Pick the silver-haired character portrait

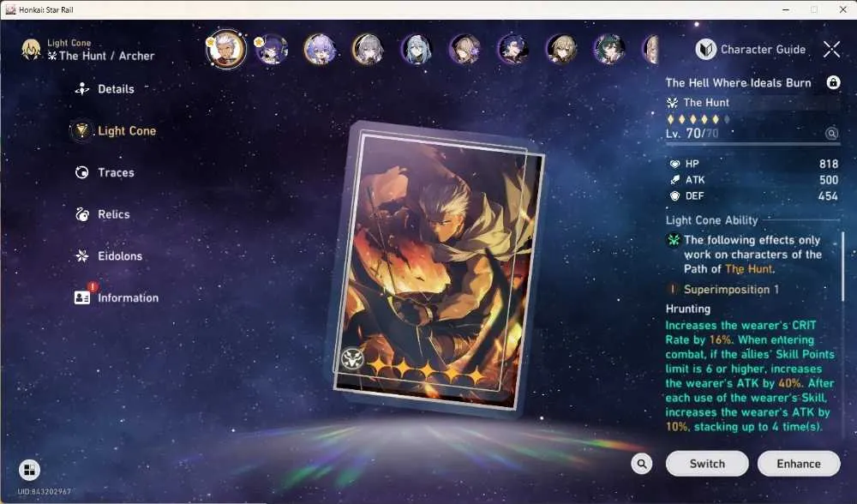point(368,49)
